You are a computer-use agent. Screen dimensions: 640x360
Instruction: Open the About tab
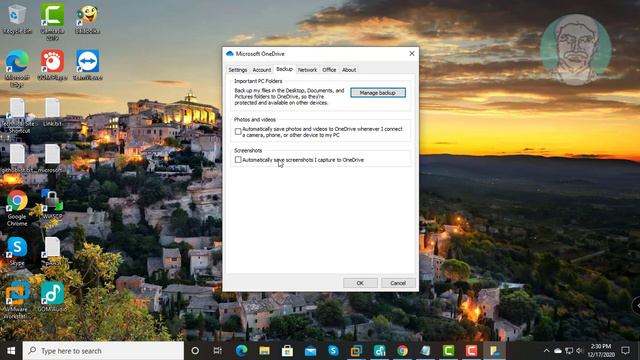[x=349, y=70]
